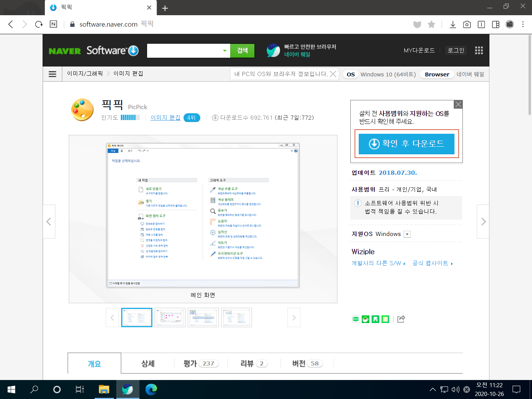This screenshot has height=399, width=532.
Task: Open the ghost profile avatar
Action: click(510, 24)
